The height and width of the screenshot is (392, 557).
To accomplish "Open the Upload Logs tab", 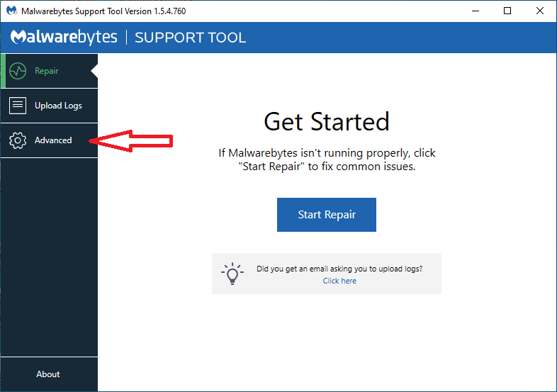I will [x=50, y=106].
